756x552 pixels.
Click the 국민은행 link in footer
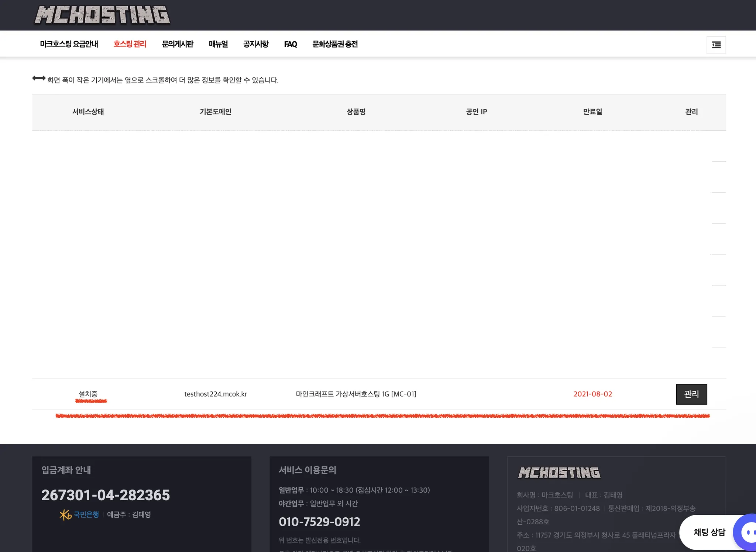click(86, 514)
